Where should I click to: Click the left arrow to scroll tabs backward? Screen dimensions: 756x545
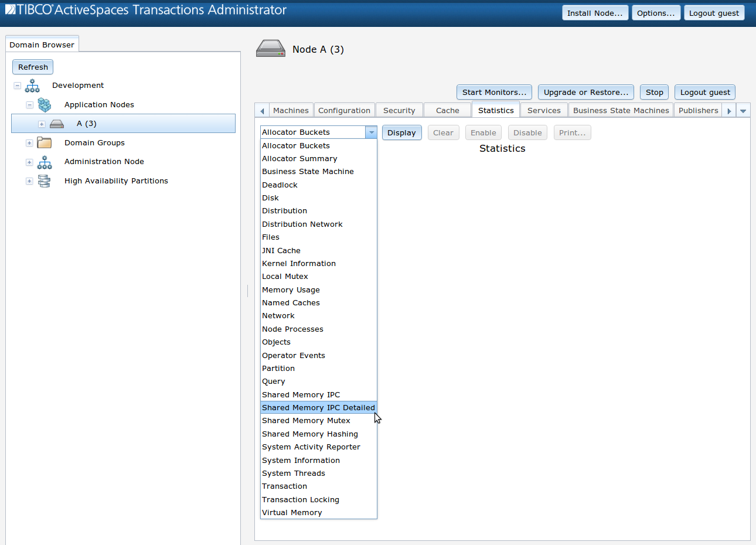262,110
